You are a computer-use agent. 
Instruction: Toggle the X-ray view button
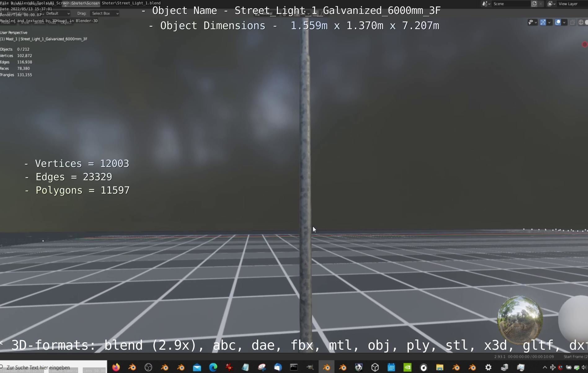[573, 22]
